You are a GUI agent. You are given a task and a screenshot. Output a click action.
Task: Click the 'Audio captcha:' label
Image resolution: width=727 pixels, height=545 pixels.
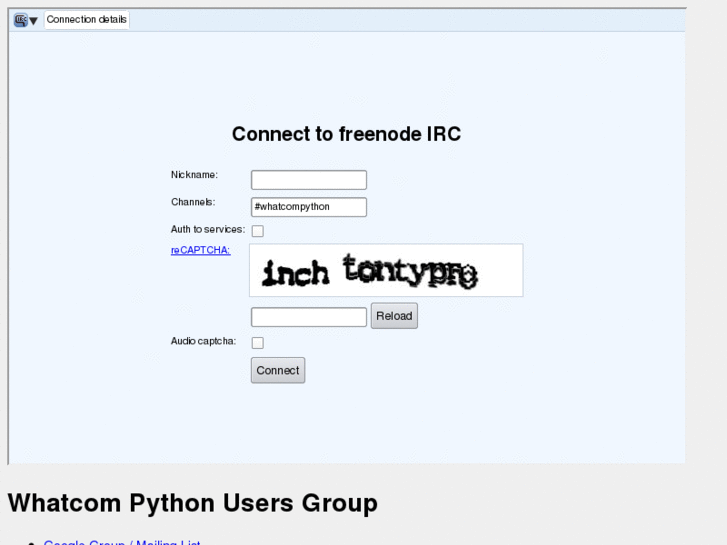click(203, 341)
